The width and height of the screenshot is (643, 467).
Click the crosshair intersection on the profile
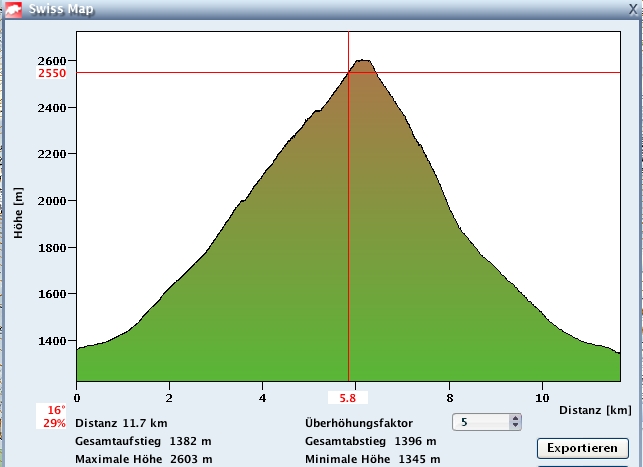[x=348, y=73]
